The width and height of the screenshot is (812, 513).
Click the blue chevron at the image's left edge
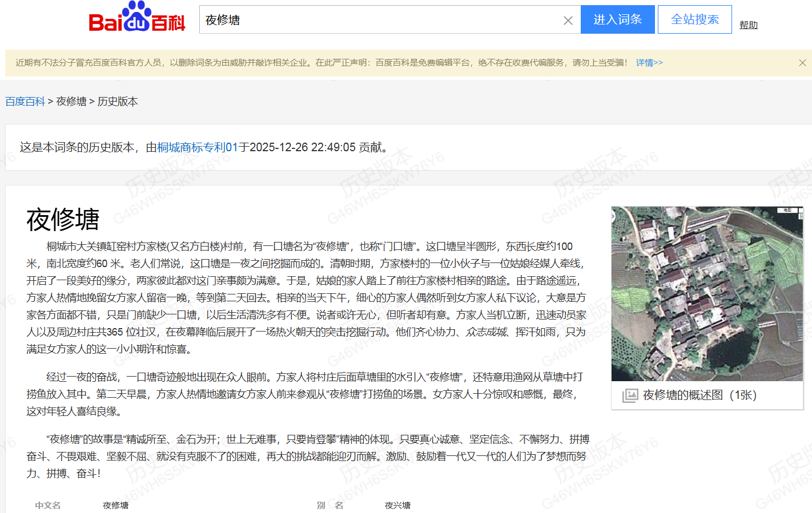613,216
